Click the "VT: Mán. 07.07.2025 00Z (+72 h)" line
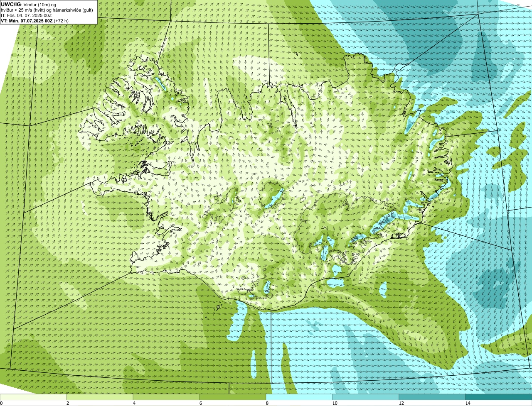Image resolution: width=532 pixels, height=406 pixels. coord(35,21)
